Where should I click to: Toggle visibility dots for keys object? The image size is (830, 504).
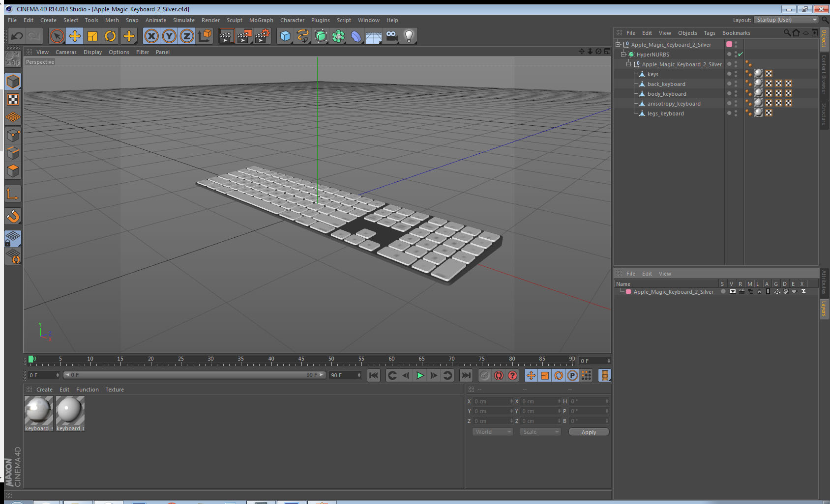pyautogui.click(x=736, y=74)
